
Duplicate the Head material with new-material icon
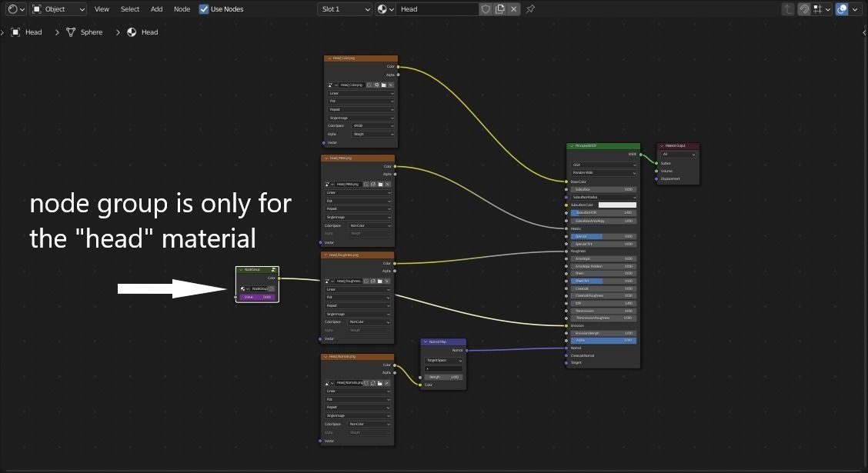point(500,9)
